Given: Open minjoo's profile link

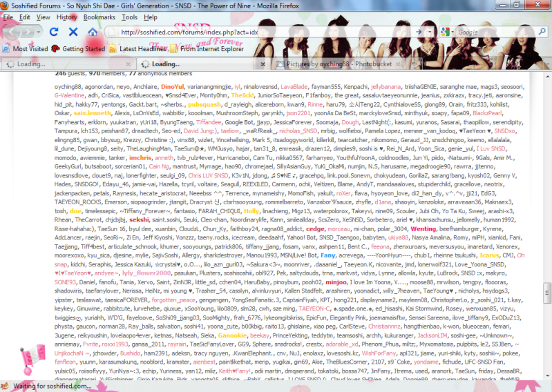Looking at the screenshot, I should 336,282.
